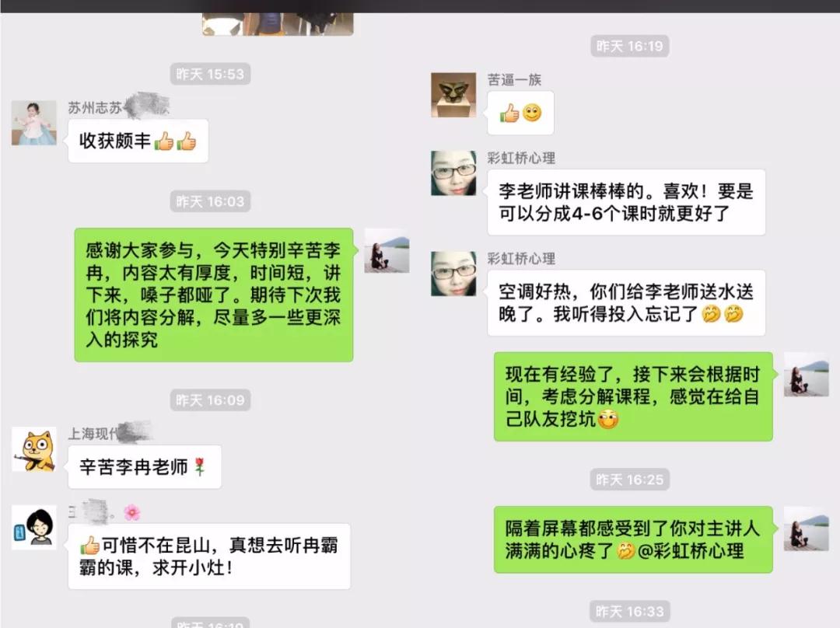
Task: Tap own lakeside avatar beside 感谢大家参与 message
Action: pyautogui.click(x=387, y=250)
